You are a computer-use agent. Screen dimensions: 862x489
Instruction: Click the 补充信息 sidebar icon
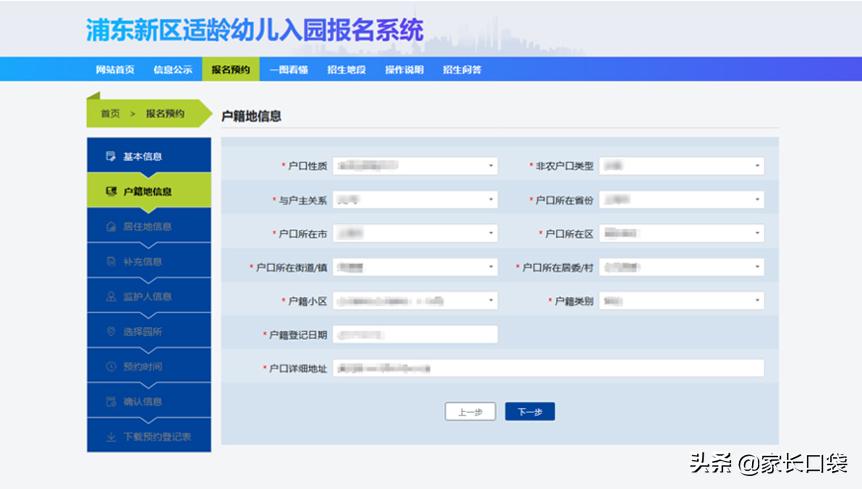point(111,262)
